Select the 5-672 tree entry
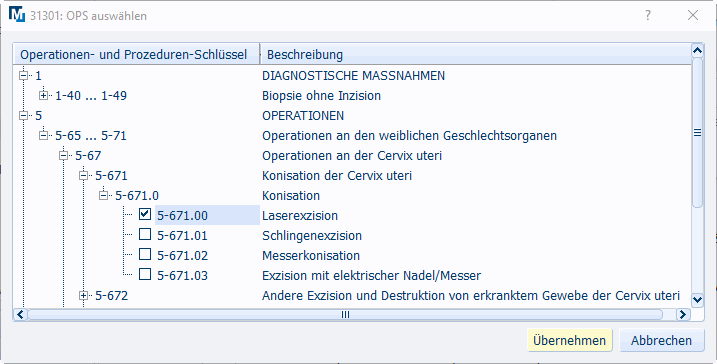 [x=112, y=295]
